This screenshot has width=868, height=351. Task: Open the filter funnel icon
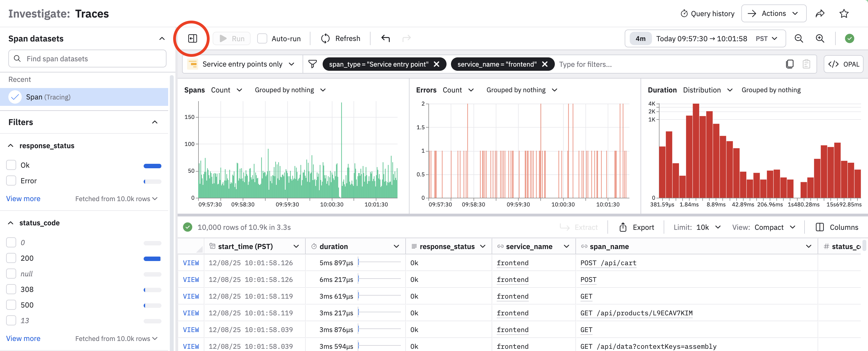pos(312,64)
